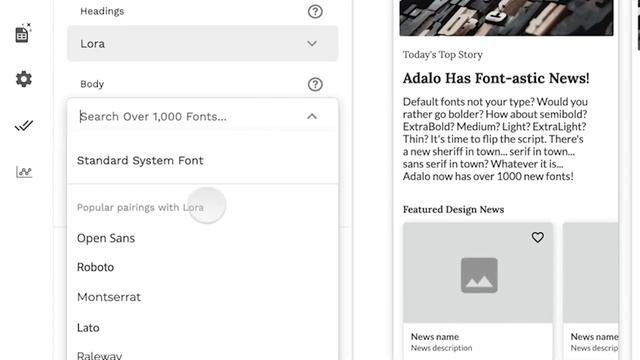
Task: Select Standard System Font option
Action: [x=140, y=161]
